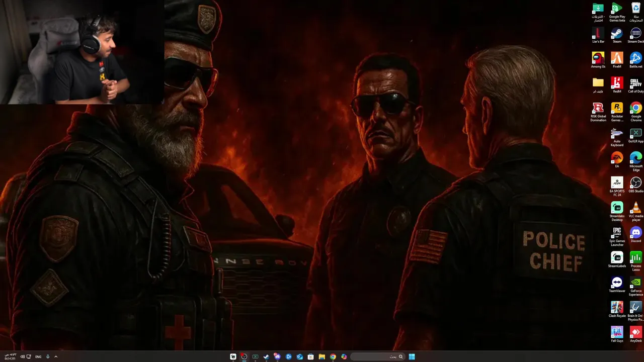644x362 pixels.
Task: Click the taskbar search box
Action: pyautogui.click(x=377, y=356)
